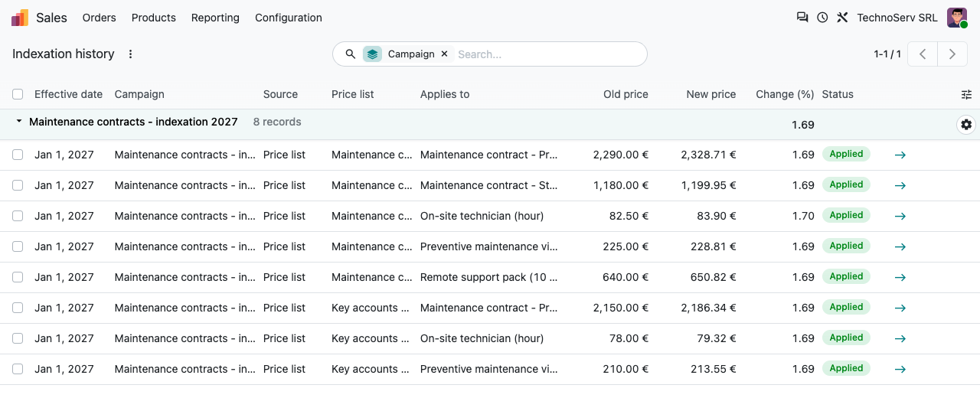980x398 pixels.
Task: Open the record with new price 2,186.34 €
Action: click(900, 308)
